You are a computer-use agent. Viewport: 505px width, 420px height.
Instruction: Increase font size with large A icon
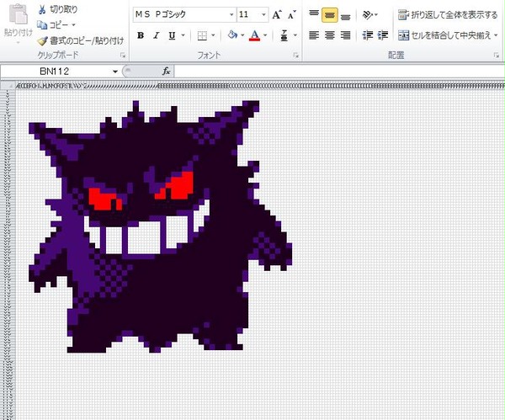[x=277, y=14]
